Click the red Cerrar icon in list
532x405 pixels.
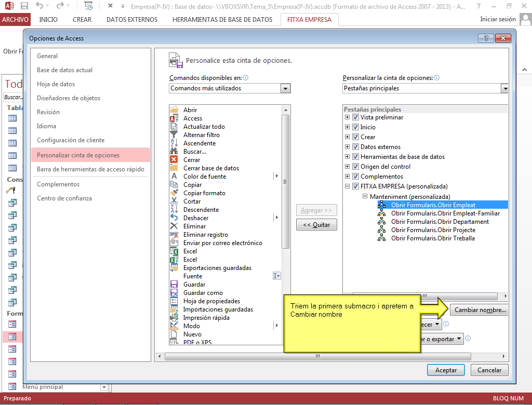(174, 159)
